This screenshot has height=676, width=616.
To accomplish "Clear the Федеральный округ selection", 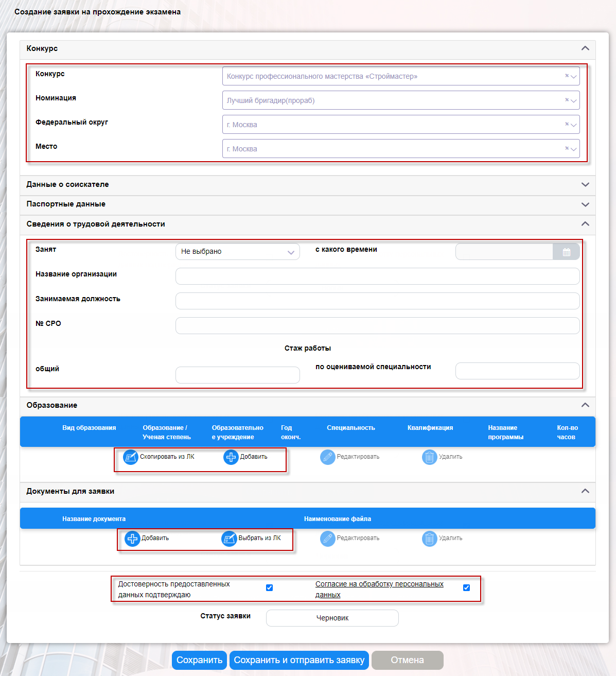I will tap(567, 124).
